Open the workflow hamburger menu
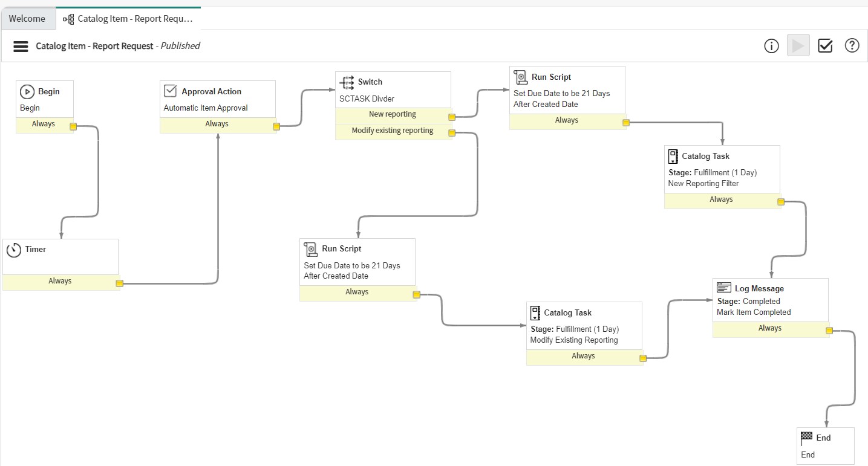 click(x=20, y=45)
